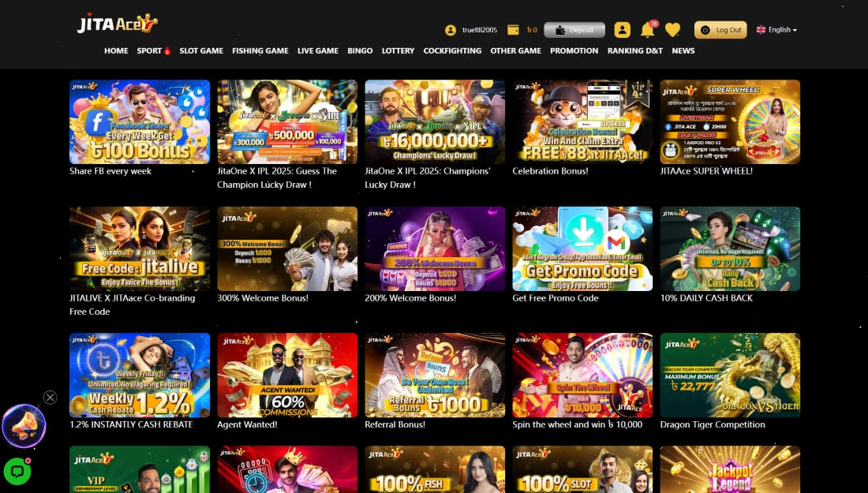The image size is (868, 493).
Task: Open the 300% Welcome Bonus banner image
Action: pos(287,249)
